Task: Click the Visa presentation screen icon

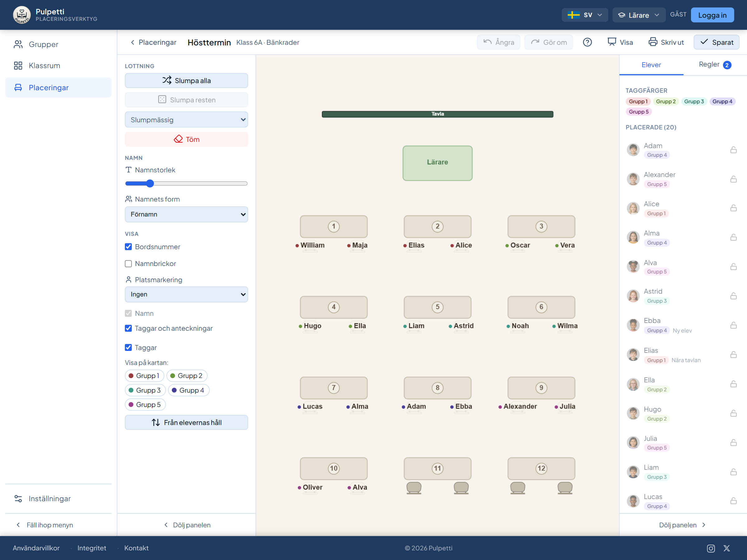Action: 612,42
